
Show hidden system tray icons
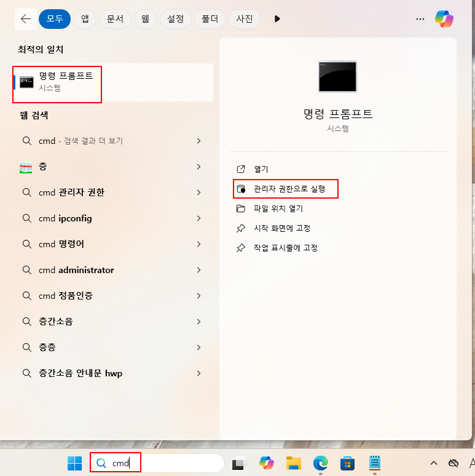tap(434, 463)
